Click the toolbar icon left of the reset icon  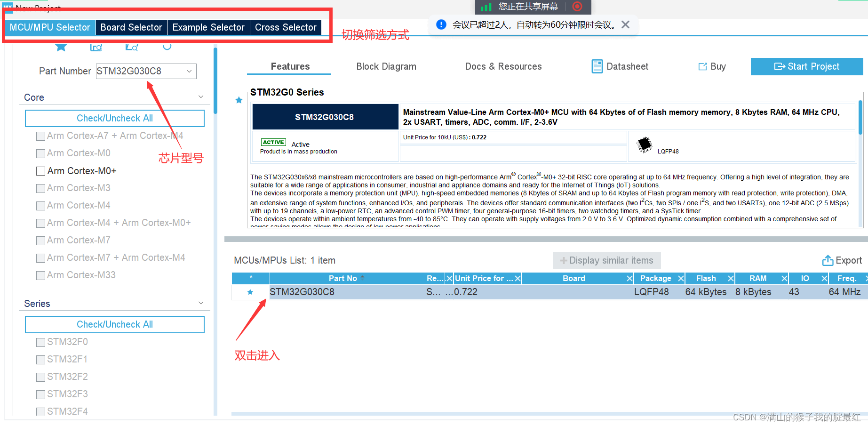[x=132, y=47]
